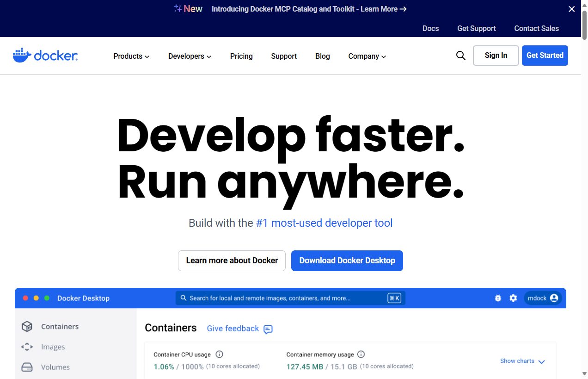The image size is (588, 379).
Task: Click the Give feedback chat icon
Action: [x=268, y=329]
